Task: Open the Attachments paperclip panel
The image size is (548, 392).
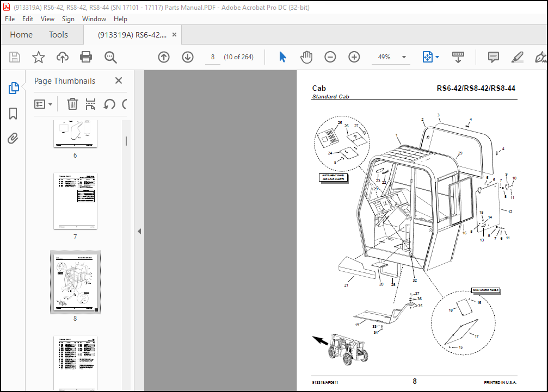Action: pyautogui.click(x=13, y=139)
